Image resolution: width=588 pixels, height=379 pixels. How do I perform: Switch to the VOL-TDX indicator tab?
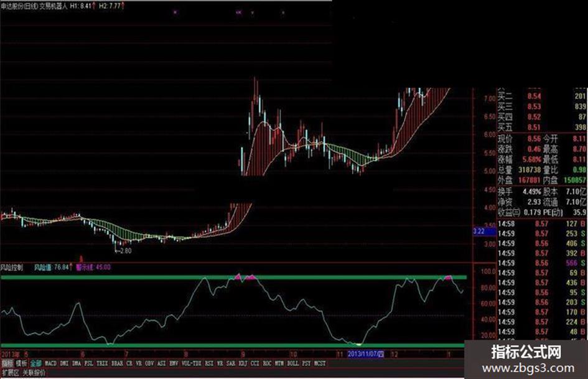click(x=192, y=363)
